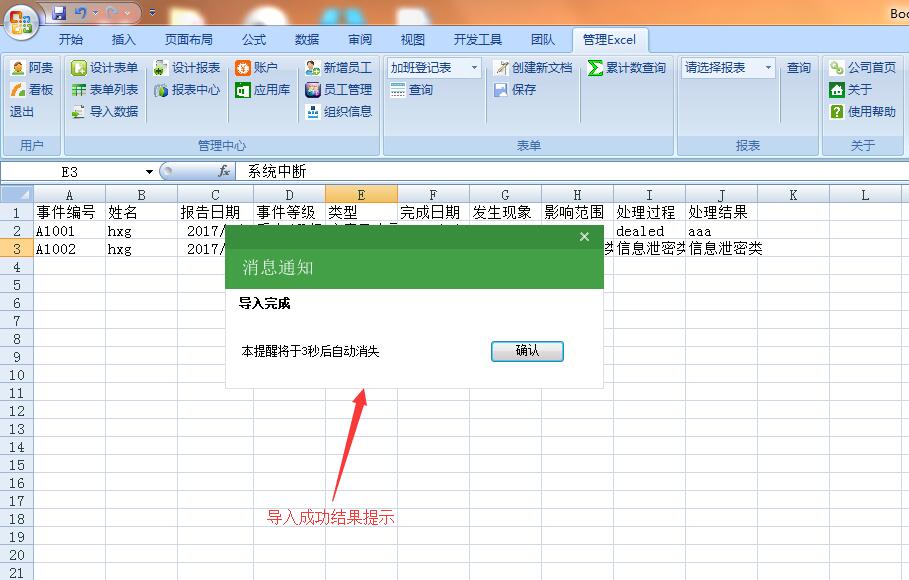Switch to the 页面布局 ribbon tab

click(188, 39)
